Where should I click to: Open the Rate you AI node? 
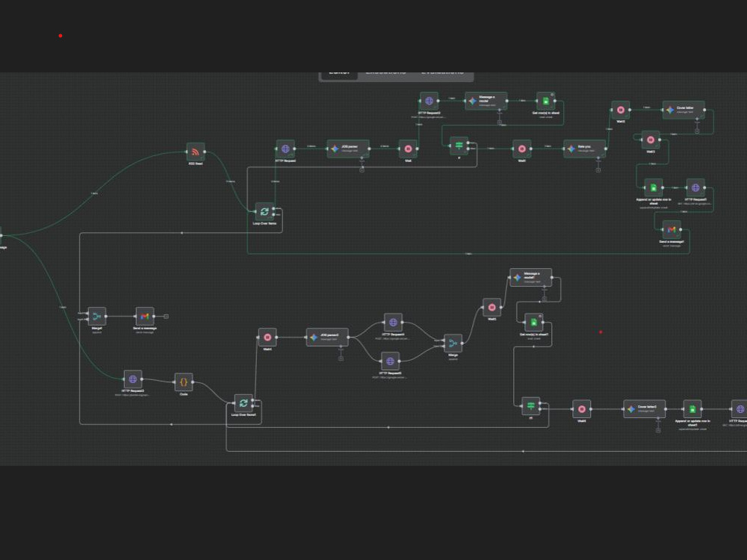pyautogui.click(x=585, y=149)
